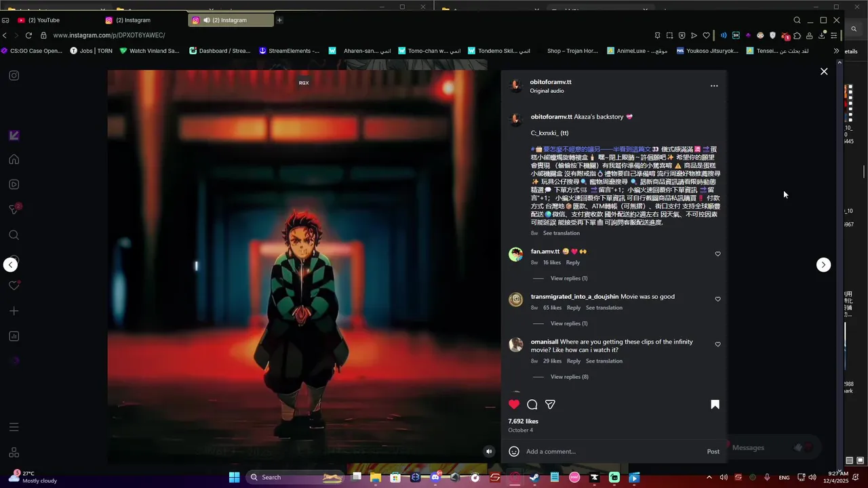
Task: Click the taskbar Search box
Action: (x=294, y=477)
